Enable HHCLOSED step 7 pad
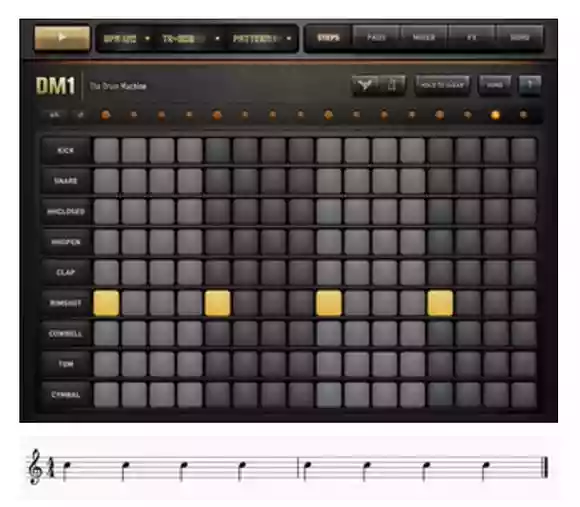The width and height of the screenshot is (580, 507). (273, 212)
